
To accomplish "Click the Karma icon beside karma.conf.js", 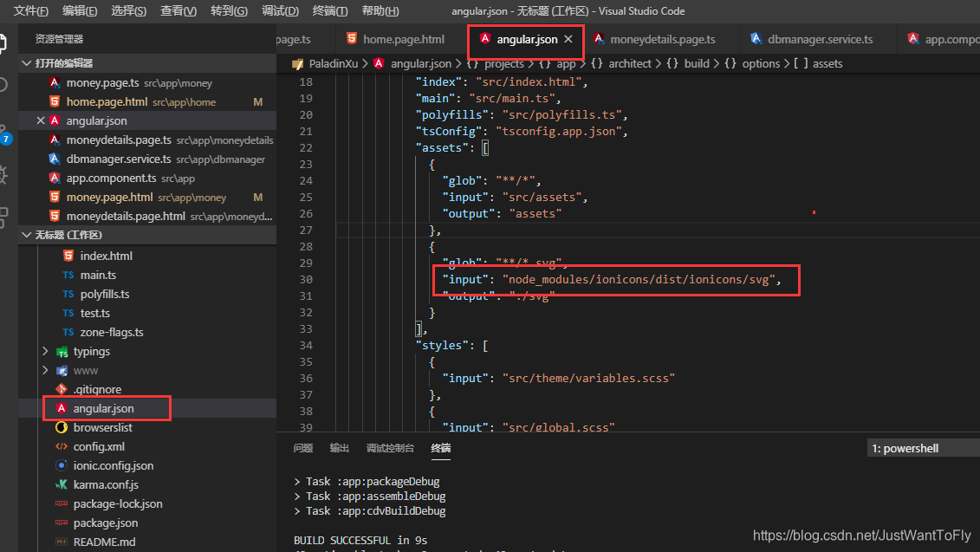I will (62, 484).
